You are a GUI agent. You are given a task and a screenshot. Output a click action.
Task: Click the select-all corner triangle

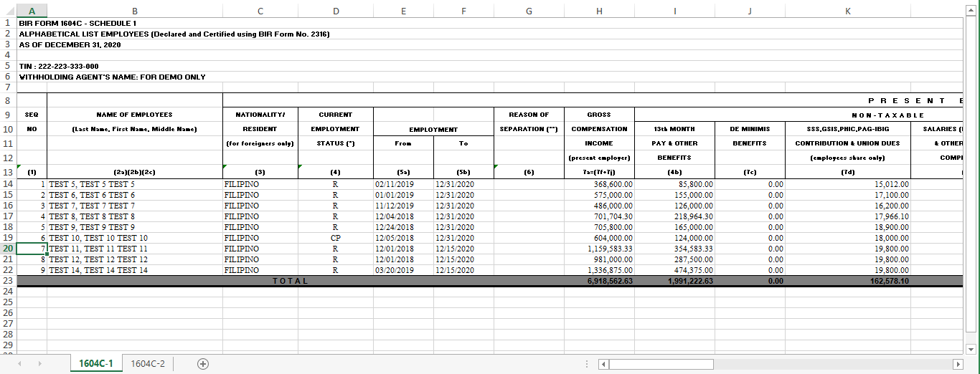click(8, 11)
